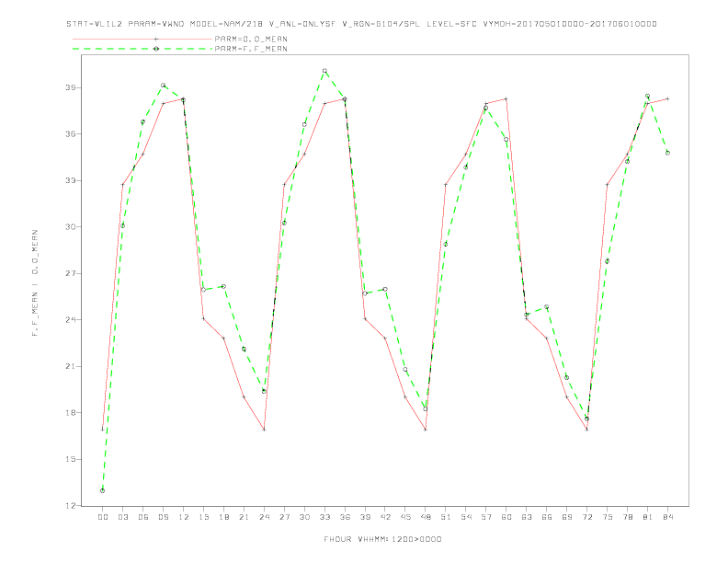Click the green circle peak point at hour 33
The height and width of the screenshot is (563, 728).
pyautogui.click(x=324, y=71)
